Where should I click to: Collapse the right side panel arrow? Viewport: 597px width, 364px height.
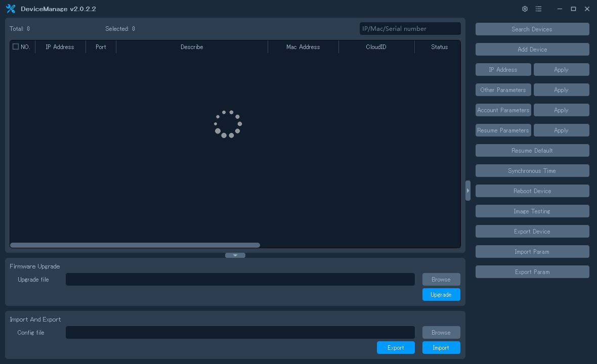click(468, 191)
